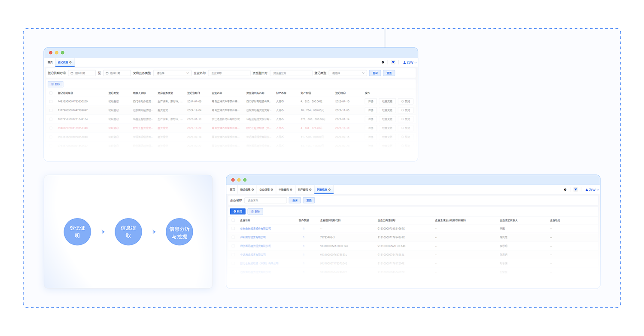The width and height of the screenshot is (644, 336).
Task: Click registration number 91330000734521665X
Action: (x=391, y=229)
